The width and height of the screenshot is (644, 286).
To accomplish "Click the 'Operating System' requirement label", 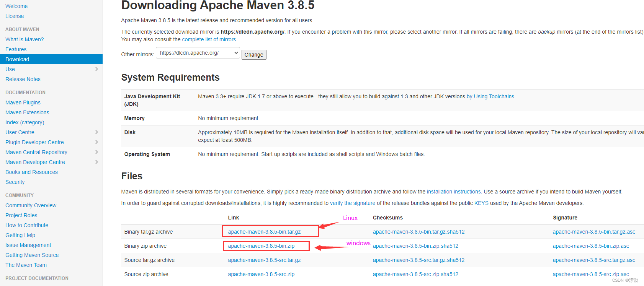I will pos(147,154).
